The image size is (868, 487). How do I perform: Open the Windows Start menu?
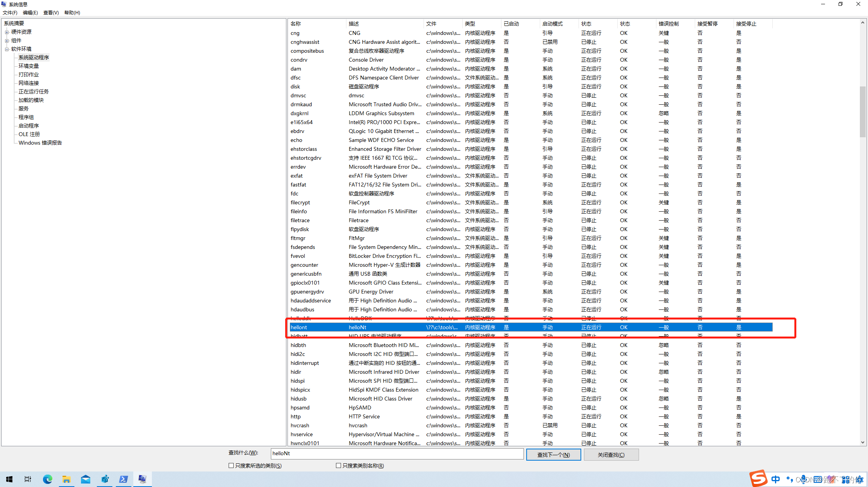click(x=9, y=479)
